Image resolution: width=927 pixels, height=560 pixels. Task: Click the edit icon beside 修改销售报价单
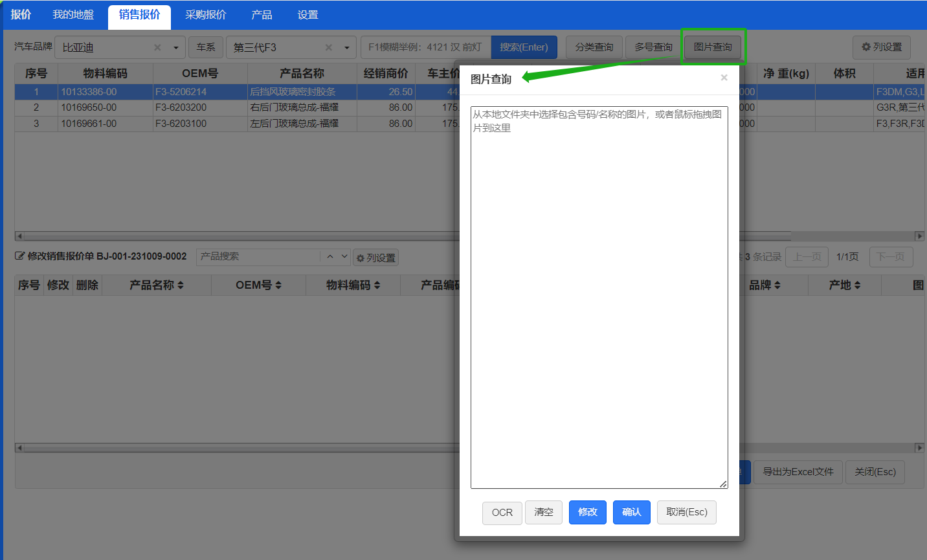coord(19,256)
